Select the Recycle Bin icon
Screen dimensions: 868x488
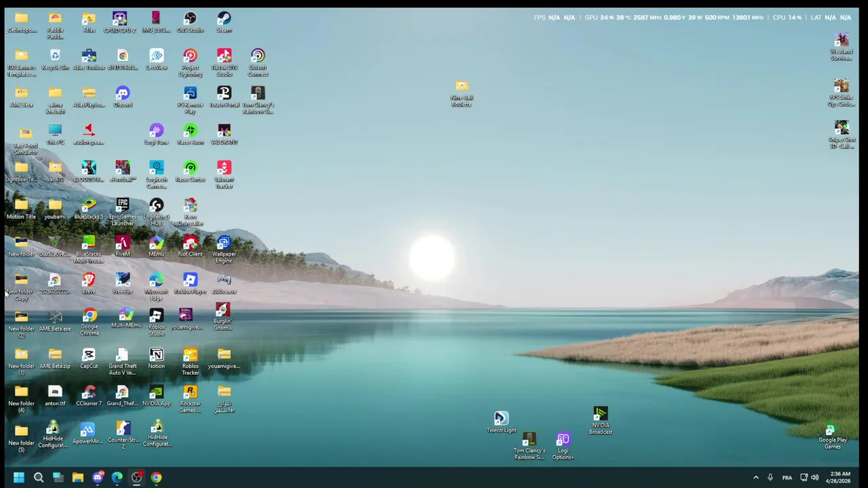(55, 59)
